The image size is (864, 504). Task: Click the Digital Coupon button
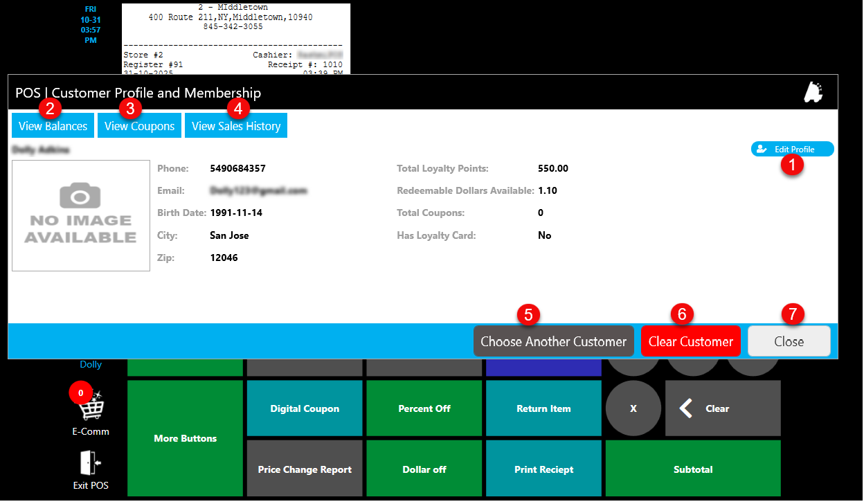[305, 408]
